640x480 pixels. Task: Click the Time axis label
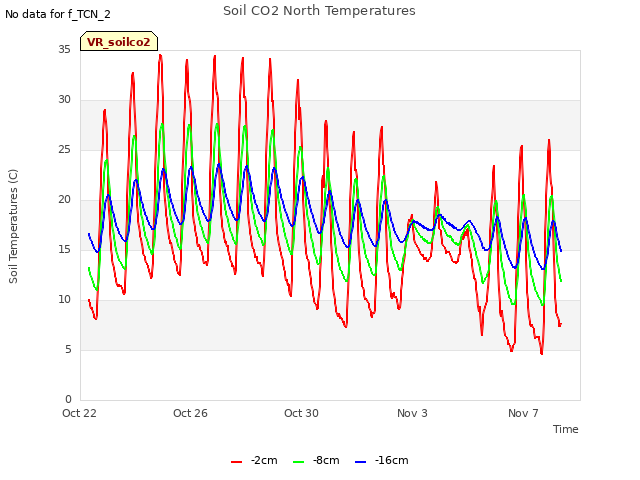point(565,429)
